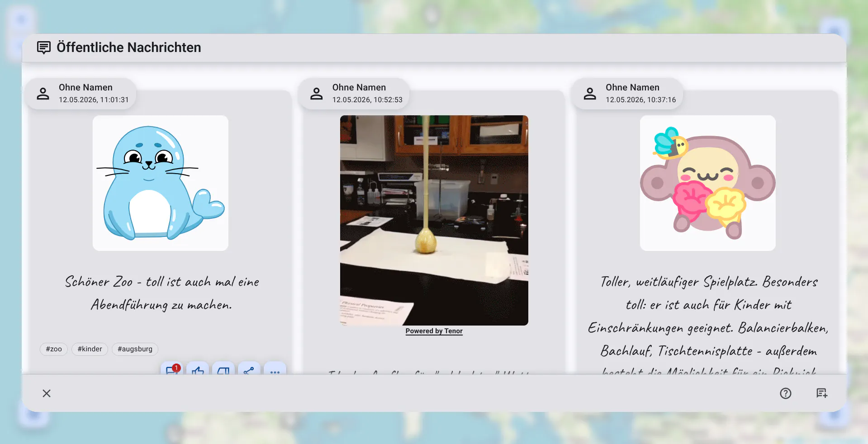
Task: Close the Öffentliche Nachrichten dialog
Action: pos(47,393)
